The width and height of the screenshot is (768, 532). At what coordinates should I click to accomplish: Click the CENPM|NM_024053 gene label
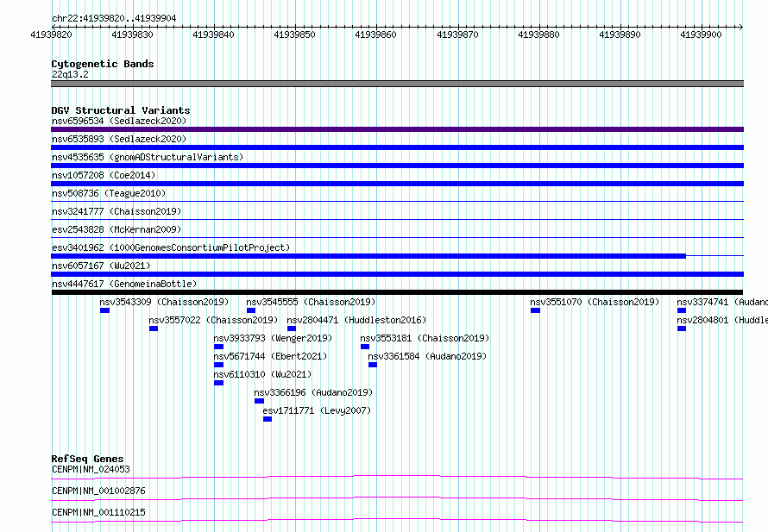(91, 469)
